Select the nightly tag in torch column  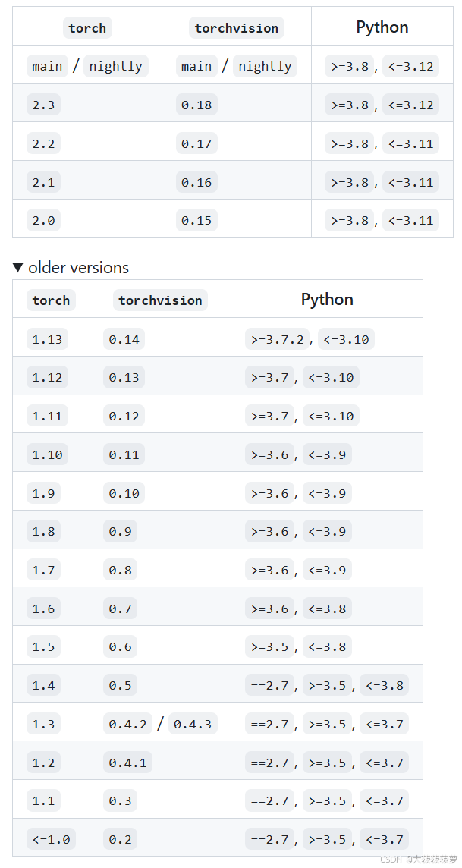pos(115,66)
